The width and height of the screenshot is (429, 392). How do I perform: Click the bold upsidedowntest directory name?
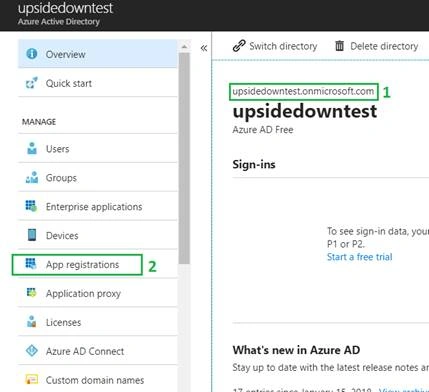[305, 111]
